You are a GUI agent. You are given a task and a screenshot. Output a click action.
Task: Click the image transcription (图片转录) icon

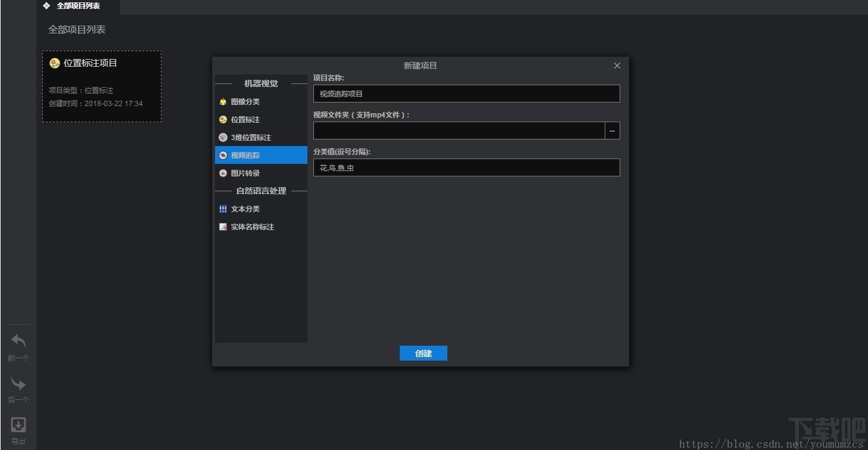pyautogui.click(x=223, y=173)
